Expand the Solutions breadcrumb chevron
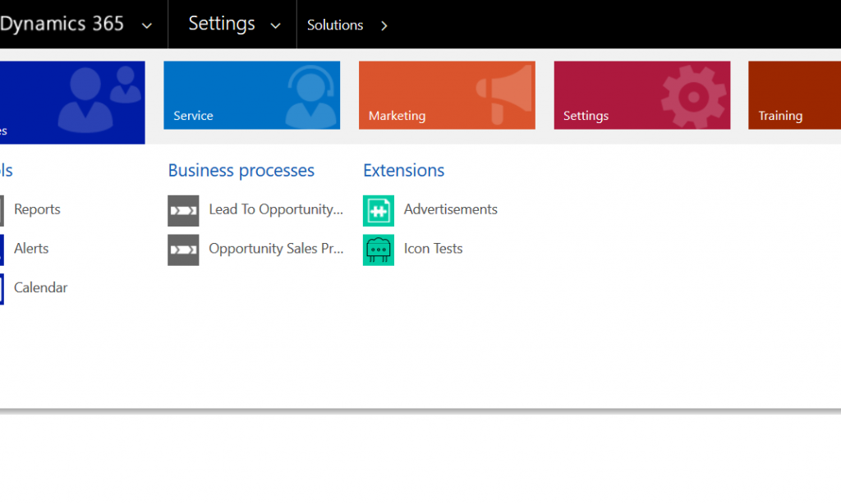841x504 pixels. 384,25
